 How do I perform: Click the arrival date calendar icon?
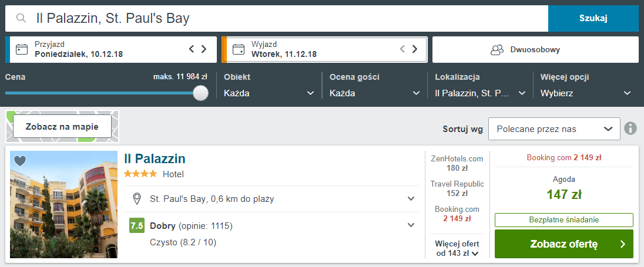pyautogui.click(x=21, y=50)
